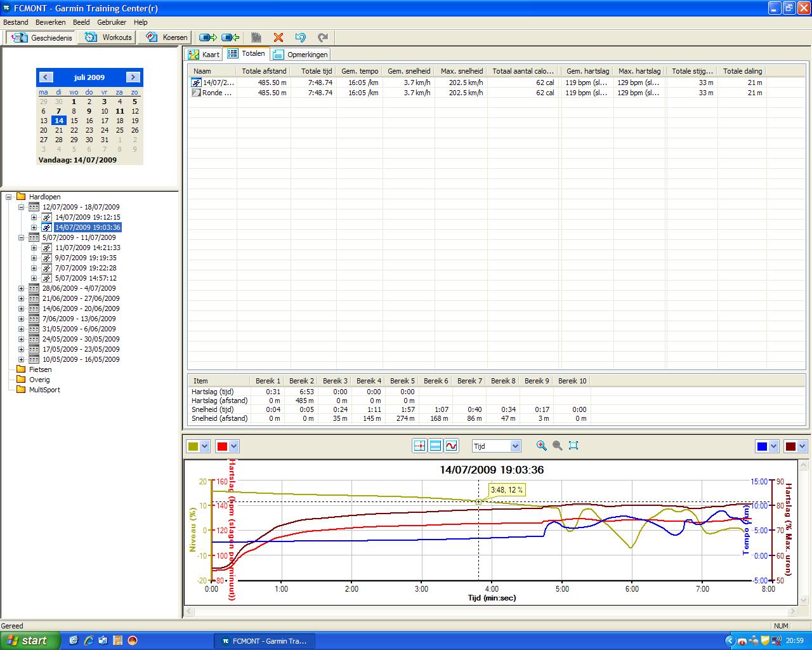Click the grayed redo arrow icon
812x650 pixels.
point(323,37)
